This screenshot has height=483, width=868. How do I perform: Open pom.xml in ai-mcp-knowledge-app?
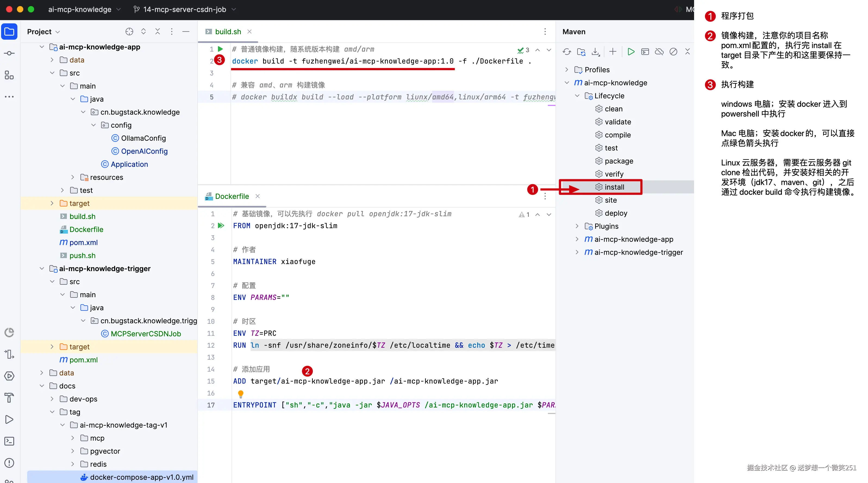pyautogui.click(x=79, y=243)
